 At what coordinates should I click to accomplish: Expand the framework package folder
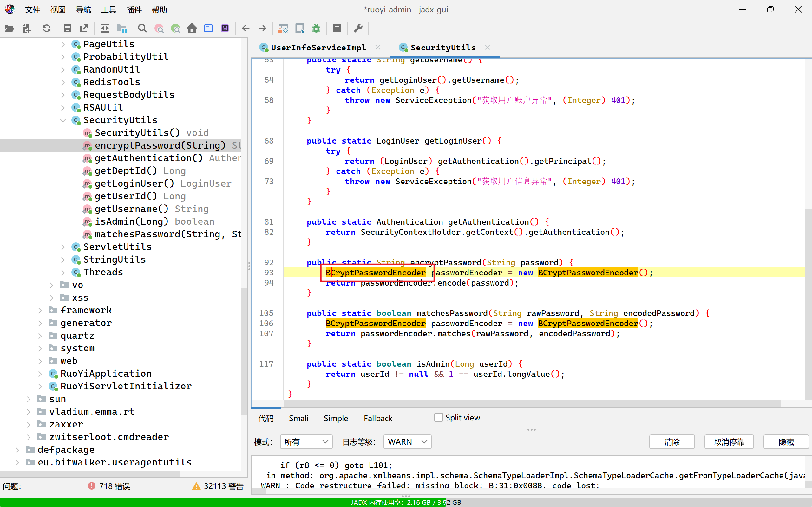(40, 310)
